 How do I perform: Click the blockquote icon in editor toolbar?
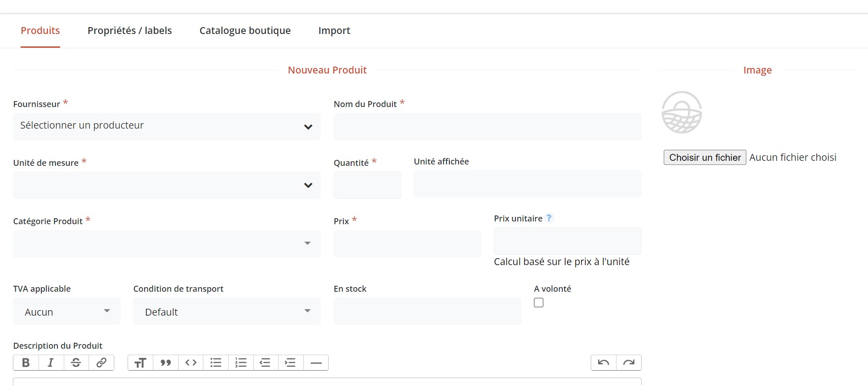click(x=166, y=362)
